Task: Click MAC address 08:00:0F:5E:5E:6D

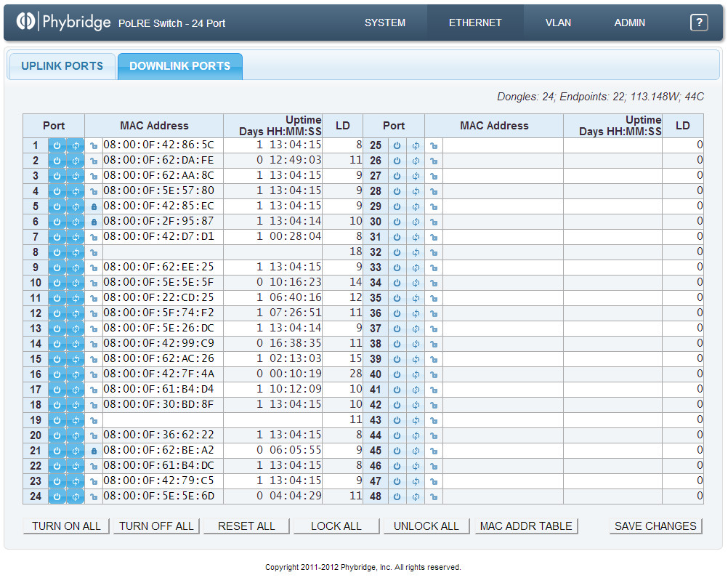Action: pyautogui.click(x=158, y=496)
